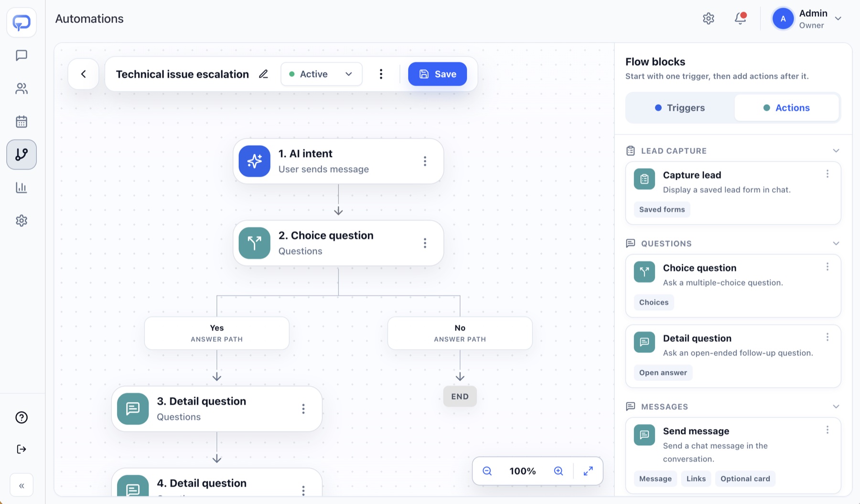
Task: Zoom in the flow canvas
Action: click(559, 471)
